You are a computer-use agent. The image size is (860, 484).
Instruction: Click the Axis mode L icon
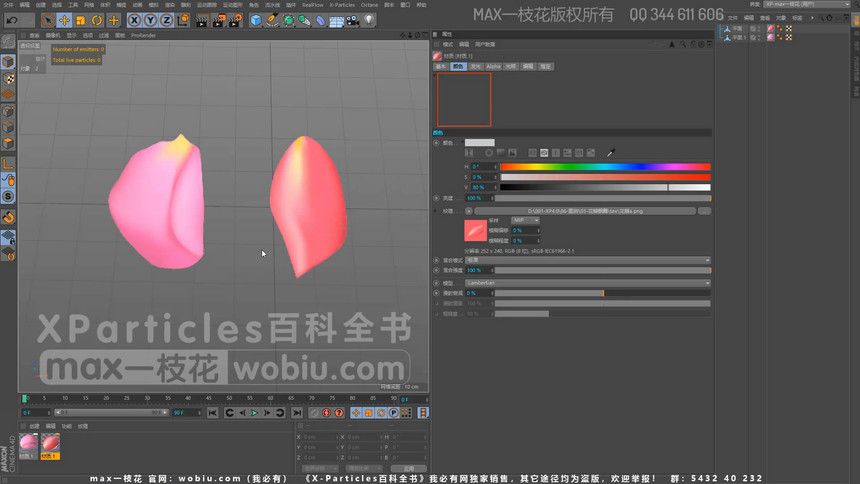8,164
